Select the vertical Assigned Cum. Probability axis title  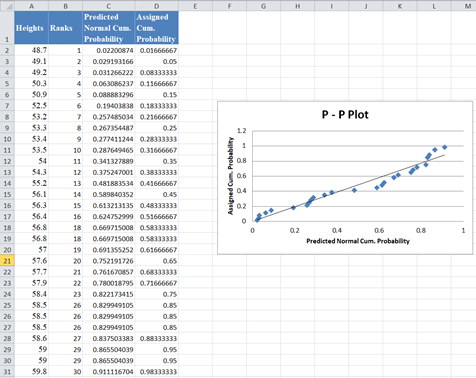pos(230,176)
